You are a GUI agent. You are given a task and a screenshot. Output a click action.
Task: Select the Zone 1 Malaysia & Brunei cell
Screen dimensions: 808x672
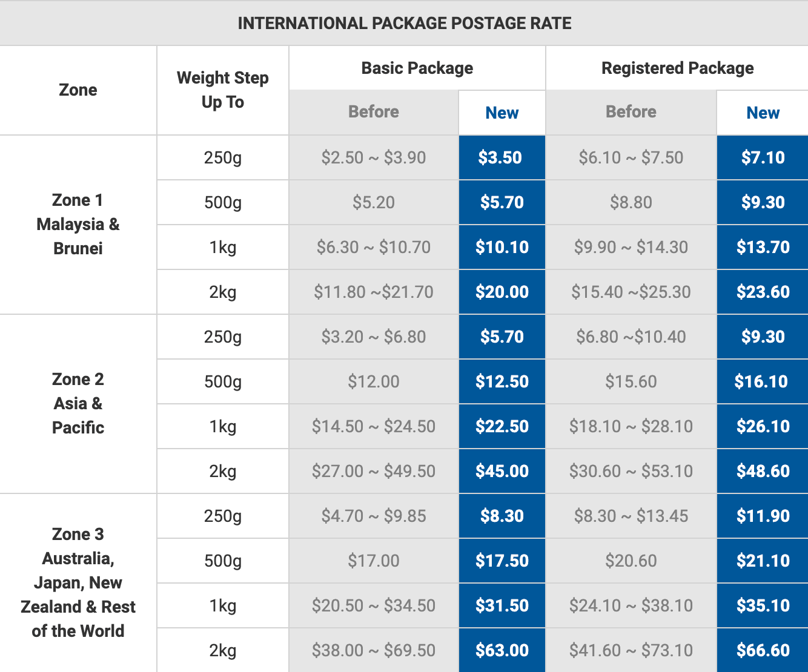(78, 225)
